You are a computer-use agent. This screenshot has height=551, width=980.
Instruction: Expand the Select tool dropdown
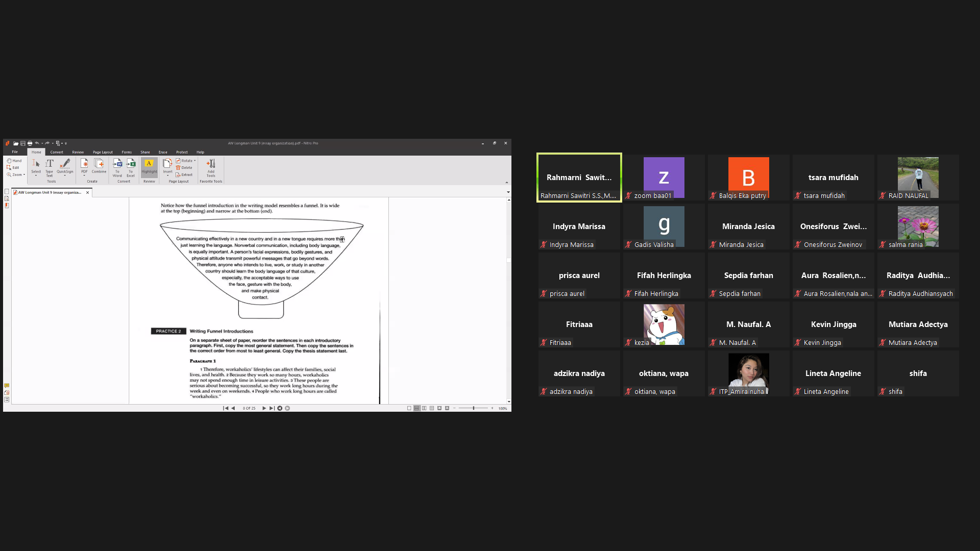(x=36, y=176)
